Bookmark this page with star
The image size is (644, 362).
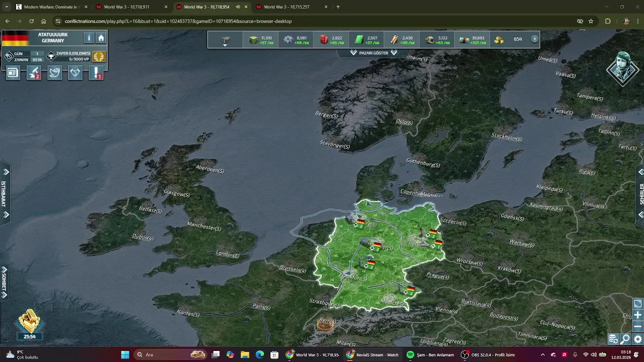point(591,21)
